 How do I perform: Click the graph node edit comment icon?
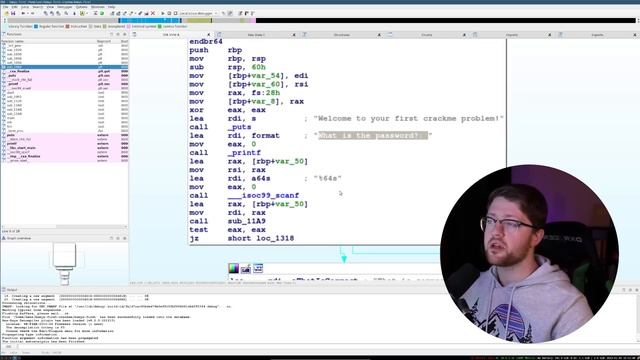(x=246, y=268)
